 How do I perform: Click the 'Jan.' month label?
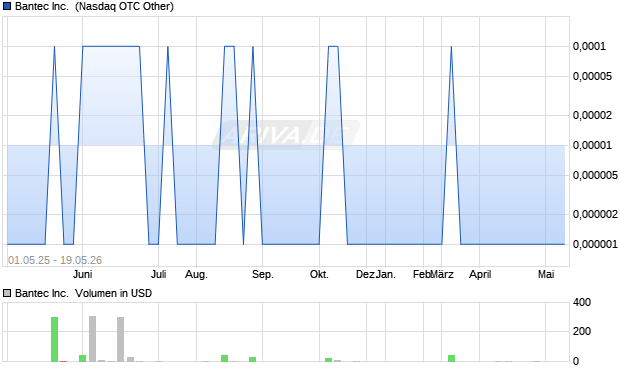point(386,274)
